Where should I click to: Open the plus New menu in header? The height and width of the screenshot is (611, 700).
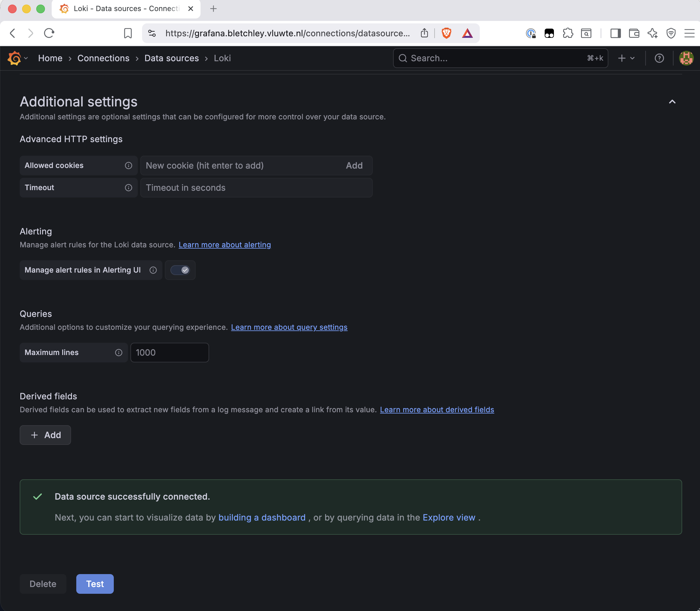click(626, 58)
